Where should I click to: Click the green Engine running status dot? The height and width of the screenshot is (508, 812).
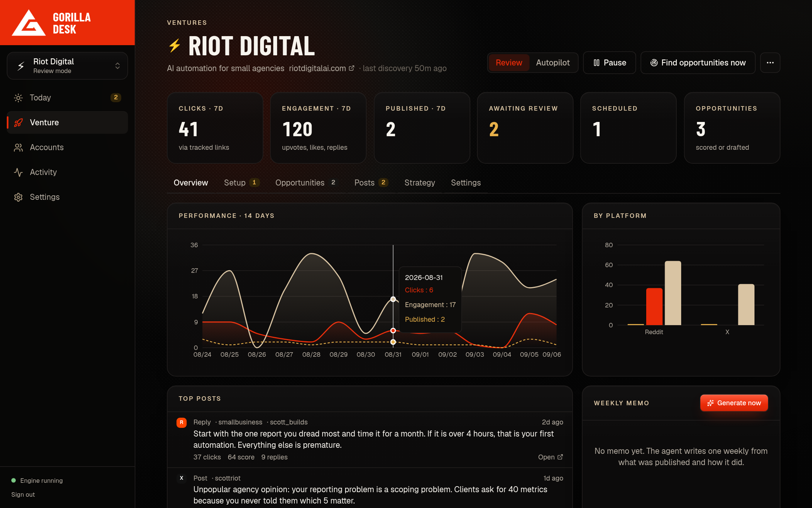14,481
